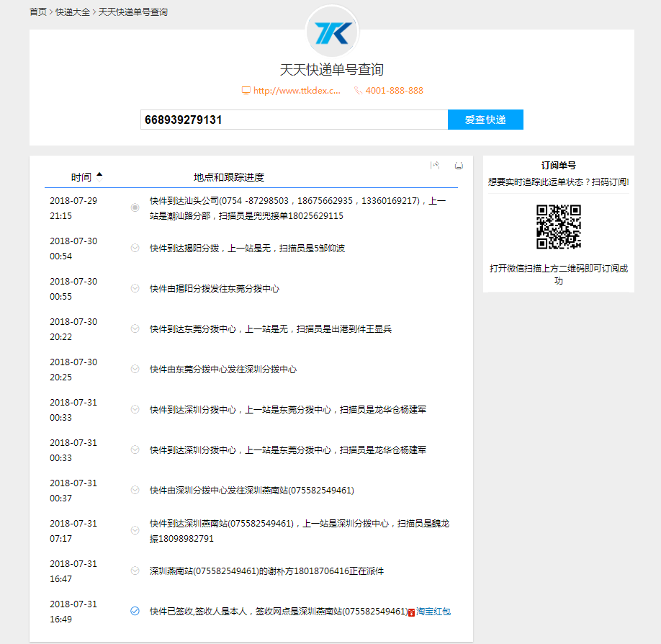Click the status icon for 东莞分拨中心发往深圳分拨中心 row
Screen dimensions: 661x644
tap(135, 369)
